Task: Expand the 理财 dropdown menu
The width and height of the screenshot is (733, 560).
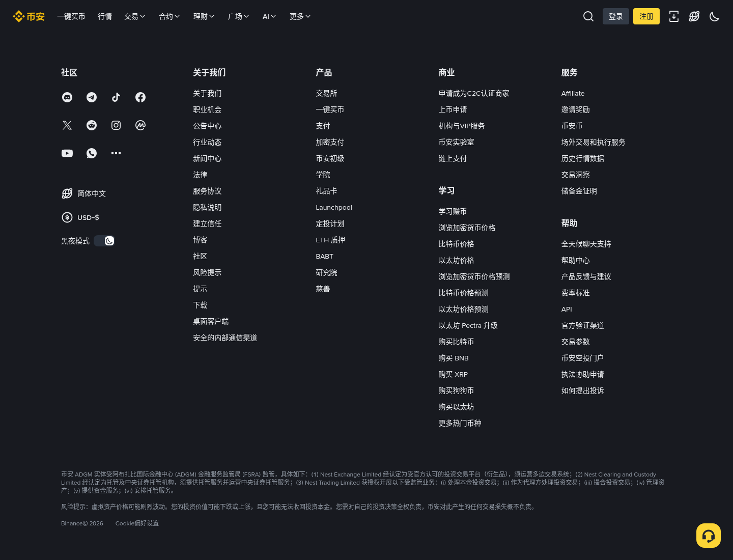Action: (x=204, y=16)
